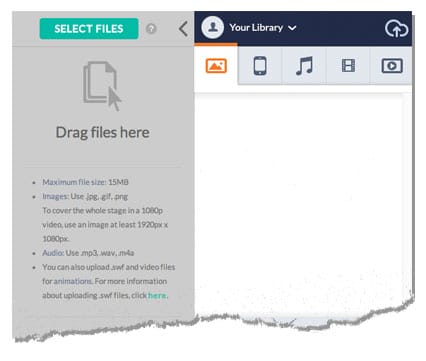This screenshot has height=361, width=426.
Task: Collapse the upload panel with the left chevron
Action: (x=183, y=29)
